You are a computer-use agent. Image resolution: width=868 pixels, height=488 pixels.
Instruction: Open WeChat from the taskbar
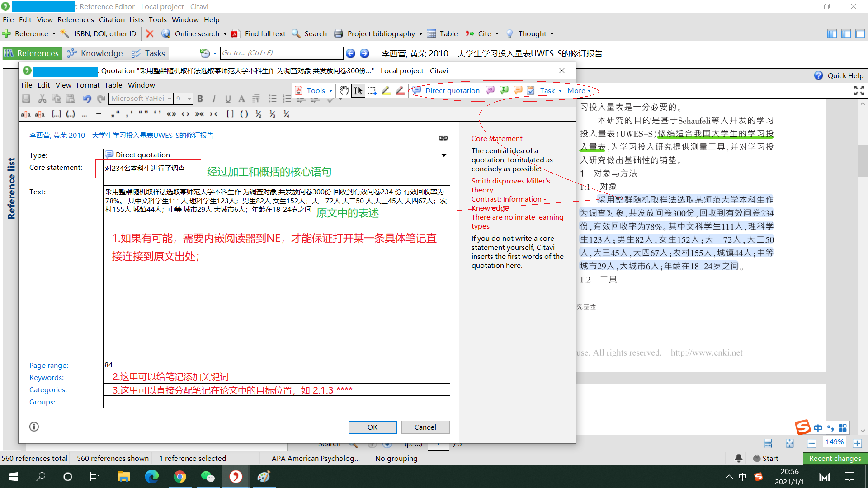pyautogui.click(x=208, y=477)
